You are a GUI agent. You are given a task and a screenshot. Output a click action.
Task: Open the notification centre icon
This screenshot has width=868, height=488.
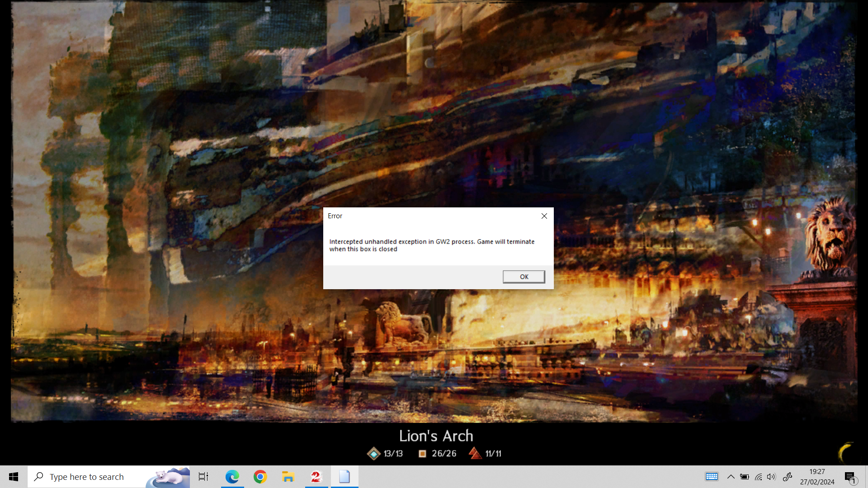click(850, 477)
